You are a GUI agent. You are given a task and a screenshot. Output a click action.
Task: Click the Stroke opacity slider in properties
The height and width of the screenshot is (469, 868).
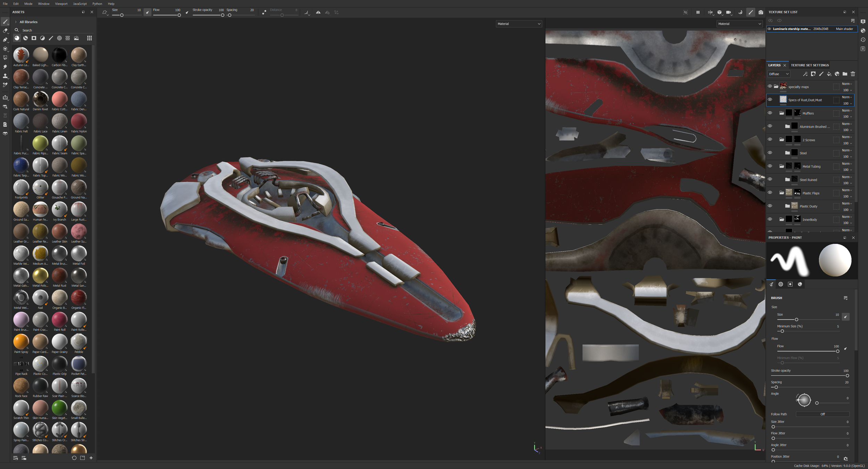(809, 376)
